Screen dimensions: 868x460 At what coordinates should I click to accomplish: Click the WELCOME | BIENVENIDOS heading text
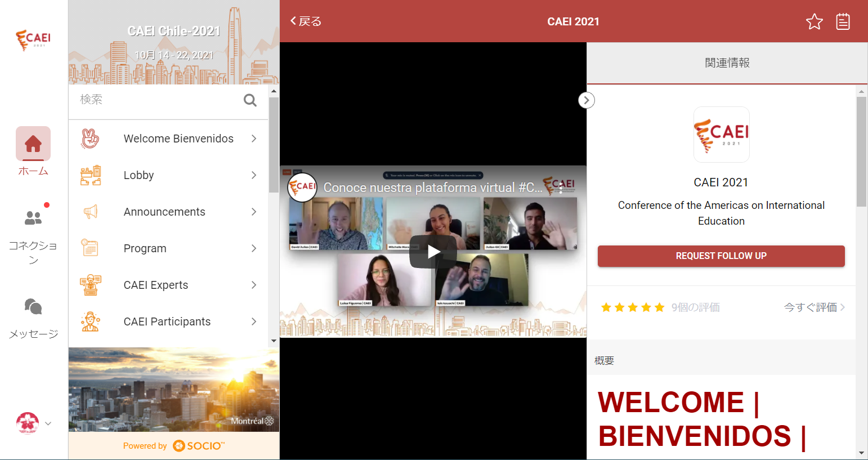click(x=703, y=419)
